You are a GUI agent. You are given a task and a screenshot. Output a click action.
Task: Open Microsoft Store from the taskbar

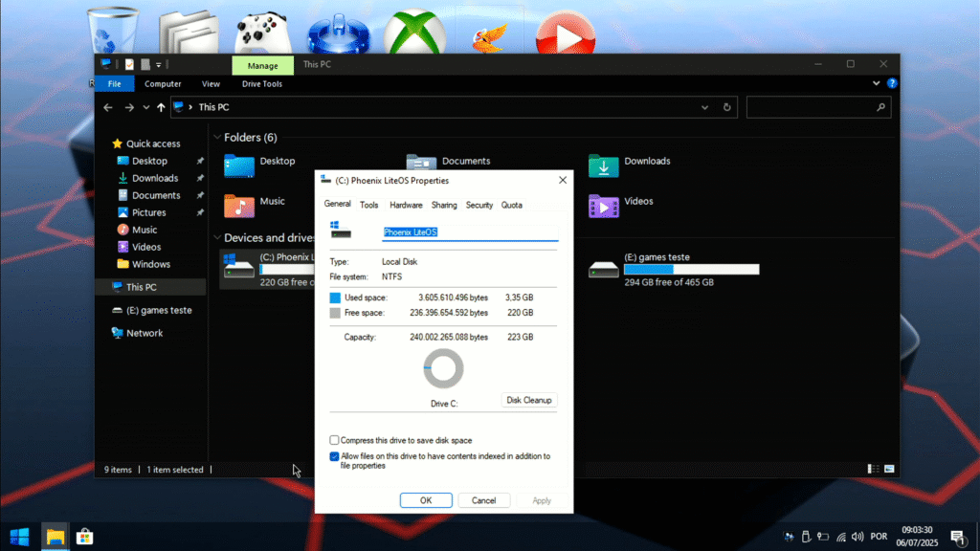click(x=84, y=537)
